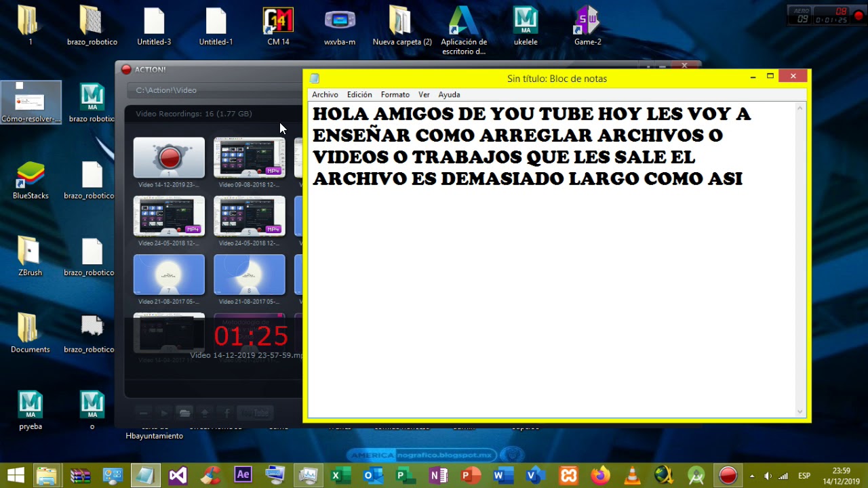Select recording thumbnail Video 09-08-2018 in Action!
The image size is (868, 488).
click(x=250, y=157)
